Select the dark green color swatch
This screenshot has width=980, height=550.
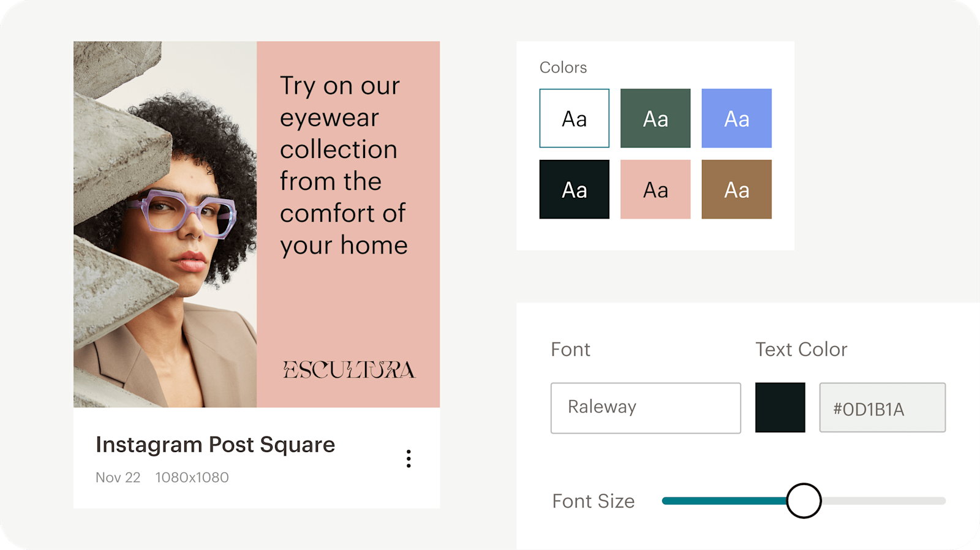tap(655, 118)
